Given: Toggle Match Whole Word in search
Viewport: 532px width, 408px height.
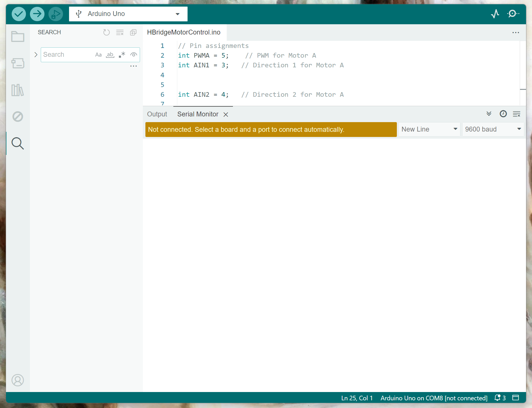Looking at the screenshot, I should (x=110, y=55).
